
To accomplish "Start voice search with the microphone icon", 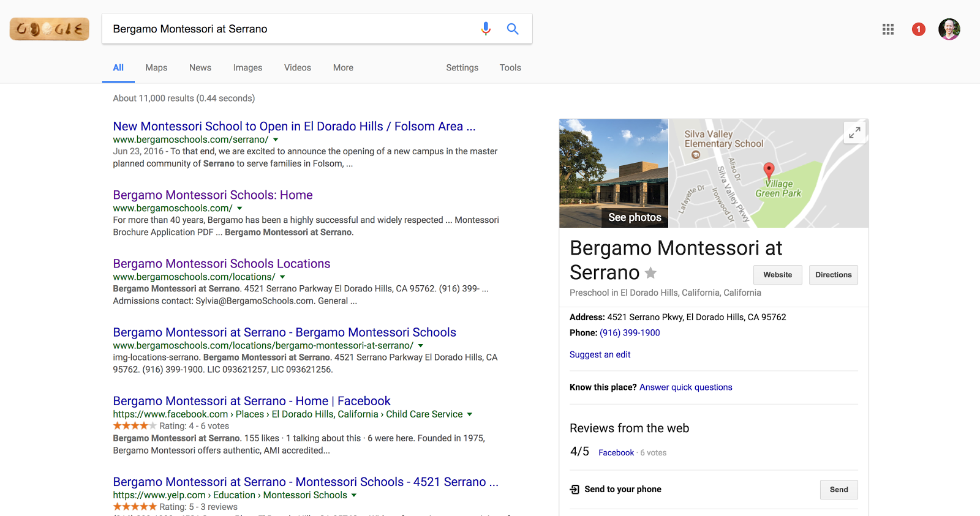I will (486, 29).
